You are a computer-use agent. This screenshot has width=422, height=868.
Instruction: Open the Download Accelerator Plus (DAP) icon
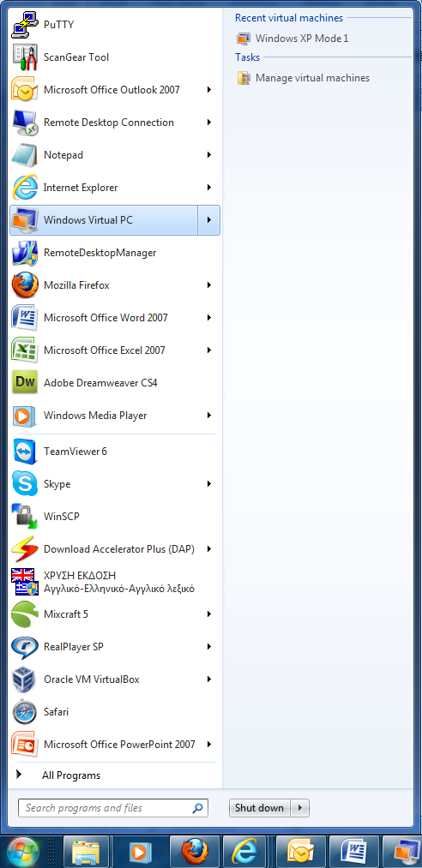click(25, 549)
